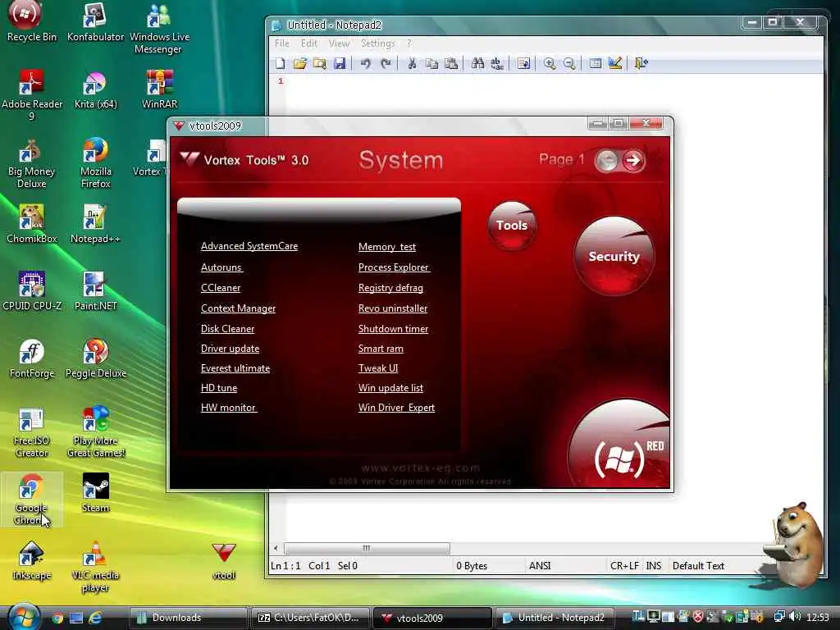The height and width of the screenshot is (630, 840).
Task: Launch Tweak UI link
Action: [378, 368]
